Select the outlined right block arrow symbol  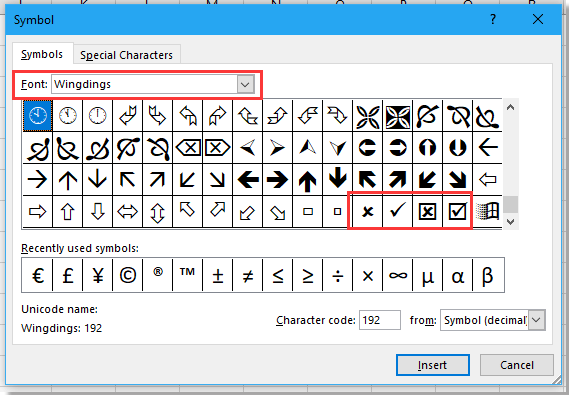pyautogui.click(x=38, y=211)
